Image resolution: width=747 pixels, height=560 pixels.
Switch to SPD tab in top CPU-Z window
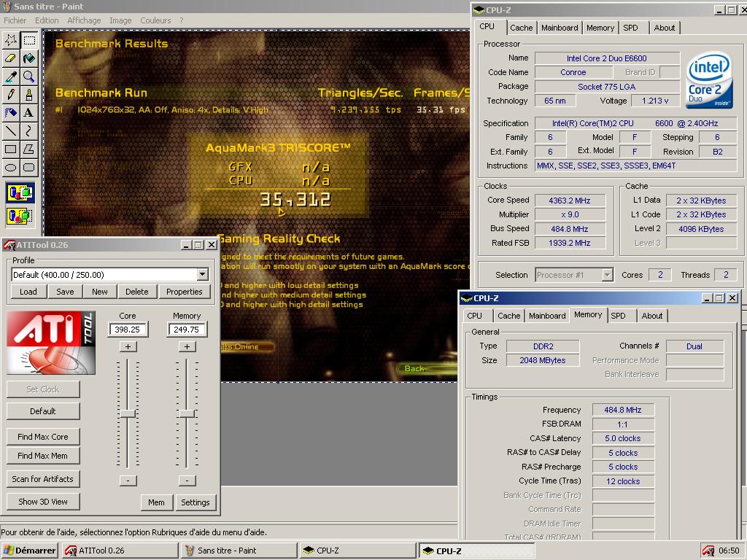[x=630, y=28]
